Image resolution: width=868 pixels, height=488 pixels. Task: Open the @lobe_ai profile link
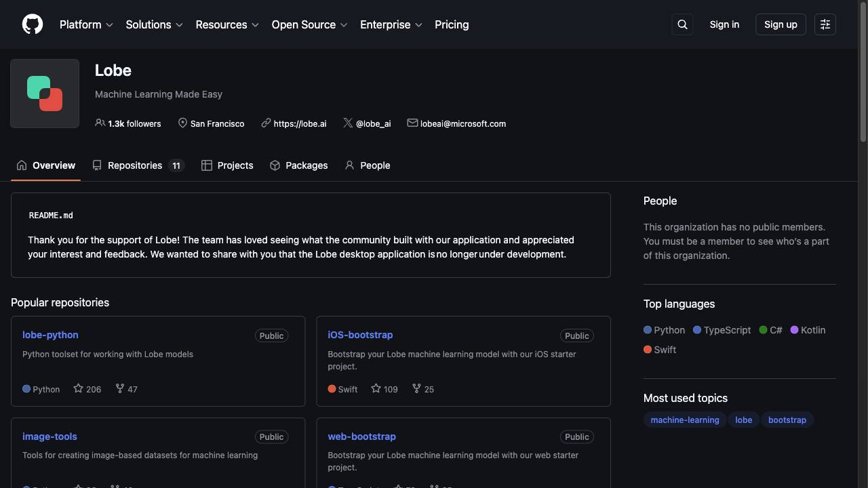[373, 123]
